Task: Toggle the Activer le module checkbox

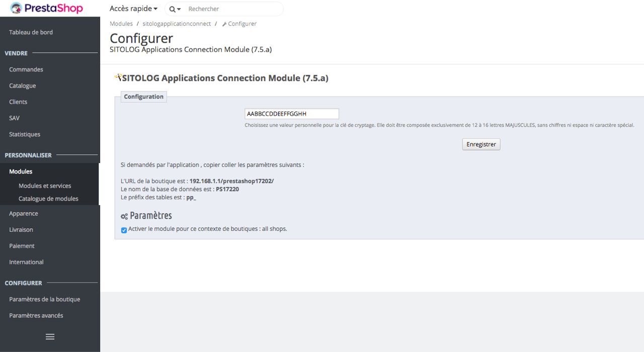Action: click(x=124, y=230)
